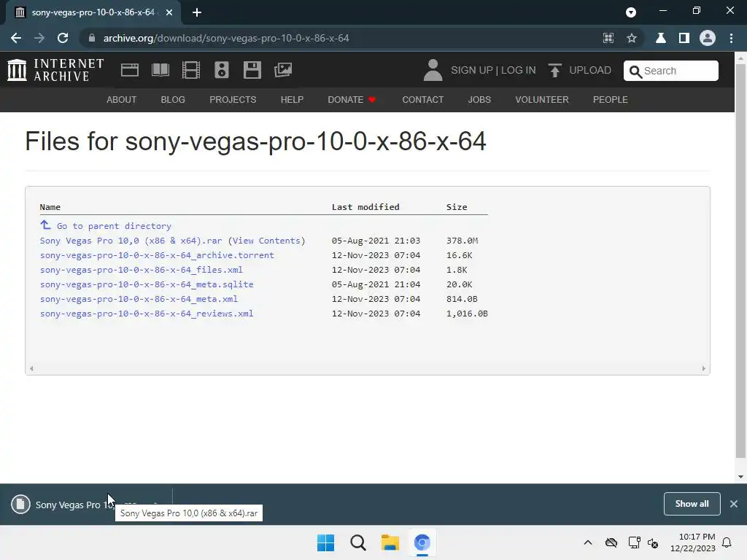This screenshot has width=747, height=560.
Task: Open the _meta.xml file link
Action: pyautogui.click(x=139, y=299)
